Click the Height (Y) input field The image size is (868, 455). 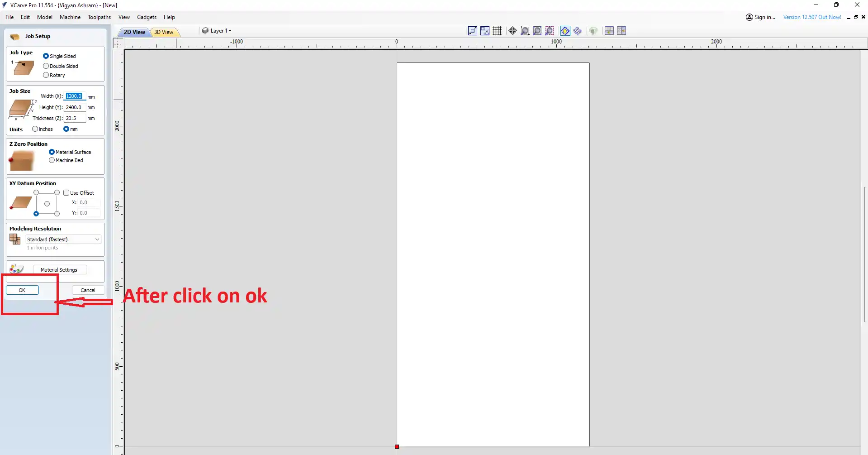click(x=75, y=107)
